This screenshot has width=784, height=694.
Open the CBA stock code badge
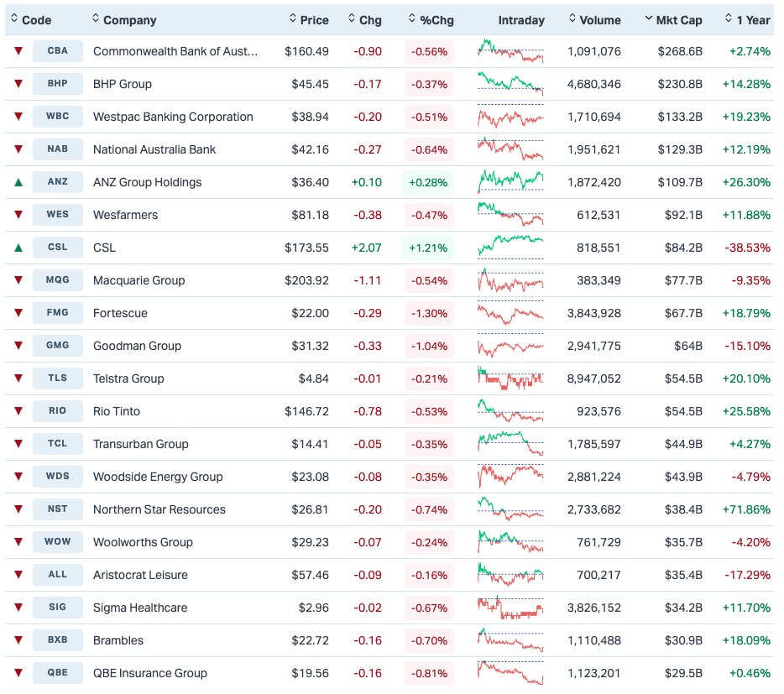tap(58, 51)
